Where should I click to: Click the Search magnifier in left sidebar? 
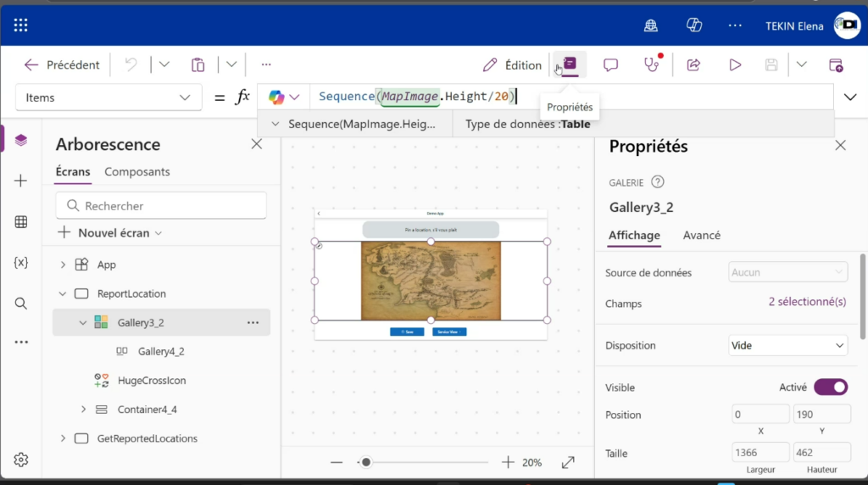click(x=21, y=304)
